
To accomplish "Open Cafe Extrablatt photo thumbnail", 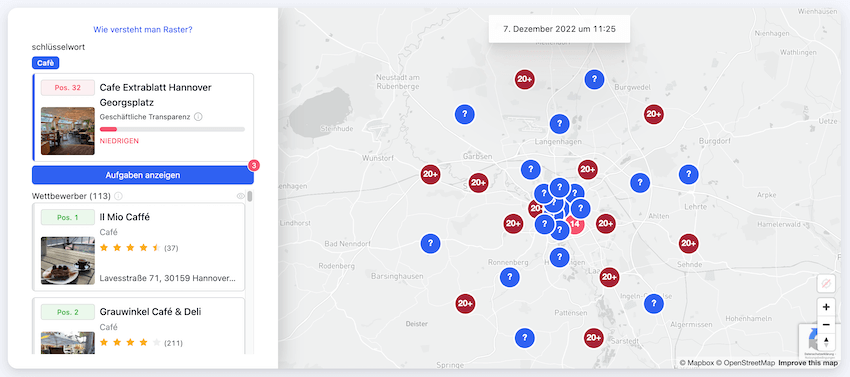I will click(68, 131).
